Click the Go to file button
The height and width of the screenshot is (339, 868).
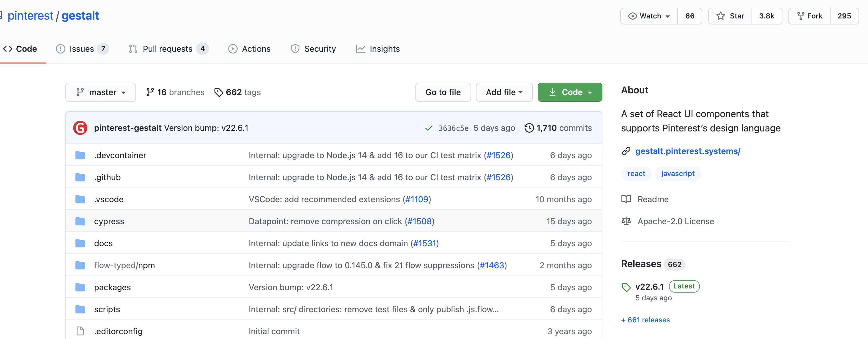pyautogui.click(x=443, y=92)
